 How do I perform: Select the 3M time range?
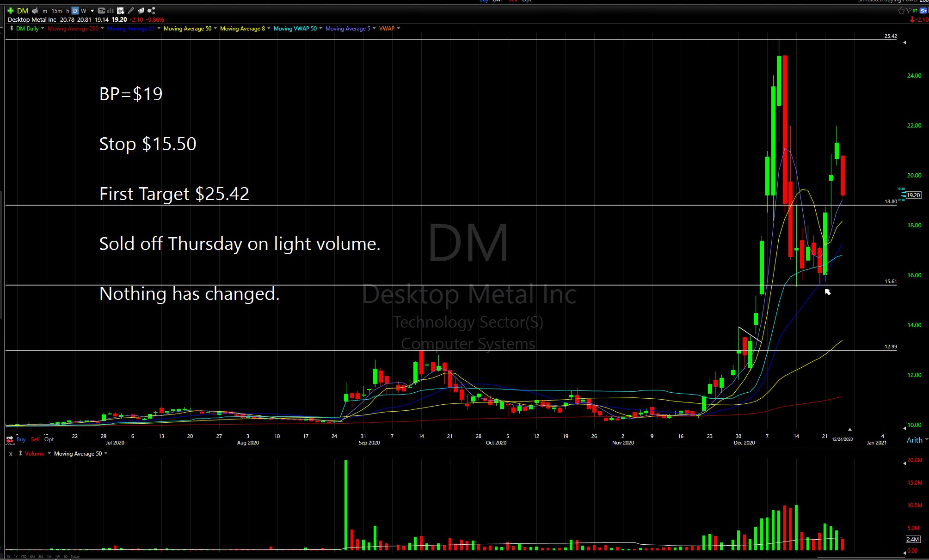point(41,556)
